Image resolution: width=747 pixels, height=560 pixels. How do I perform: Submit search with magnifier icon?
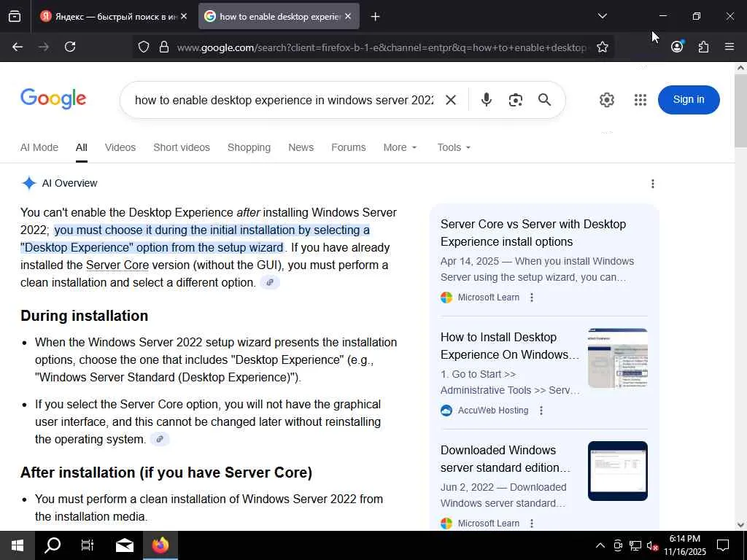point(544,99)
